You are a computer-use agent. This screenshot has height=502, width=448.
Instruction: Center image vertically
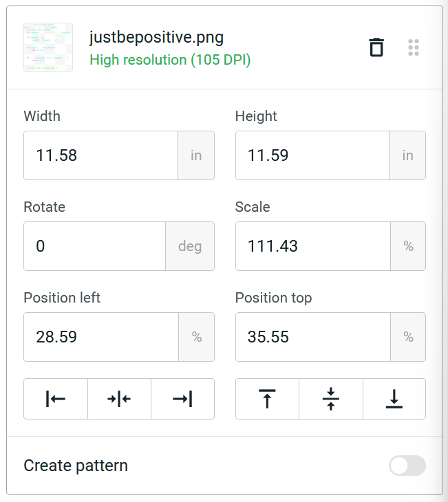(330, 399)
